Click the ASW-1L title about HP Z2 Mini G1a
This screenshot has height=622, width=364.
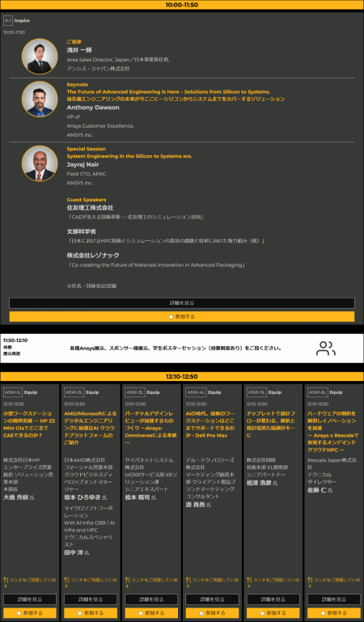click(30, 424)
